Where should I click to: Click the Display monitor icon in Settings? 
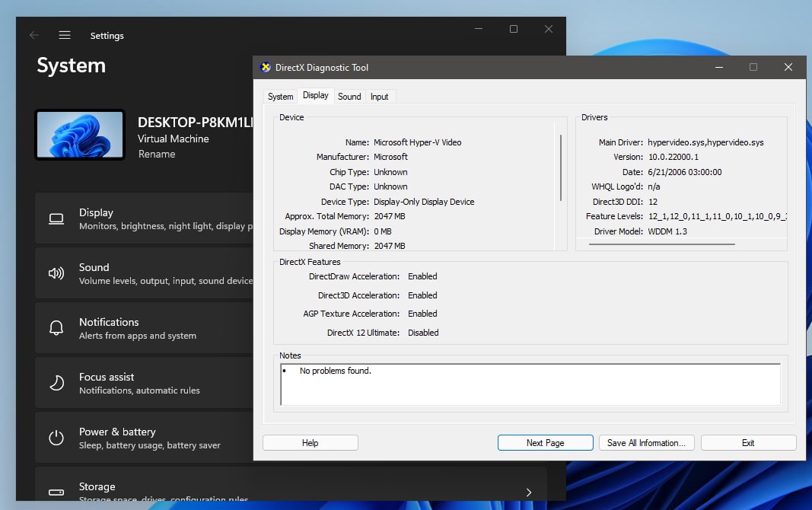56,219
